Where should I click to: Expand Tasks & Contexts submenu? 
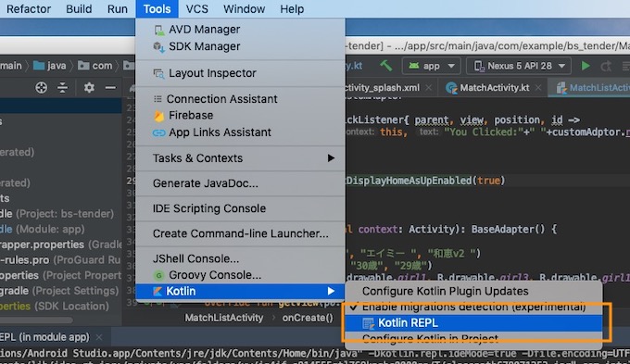click(240, 158)
